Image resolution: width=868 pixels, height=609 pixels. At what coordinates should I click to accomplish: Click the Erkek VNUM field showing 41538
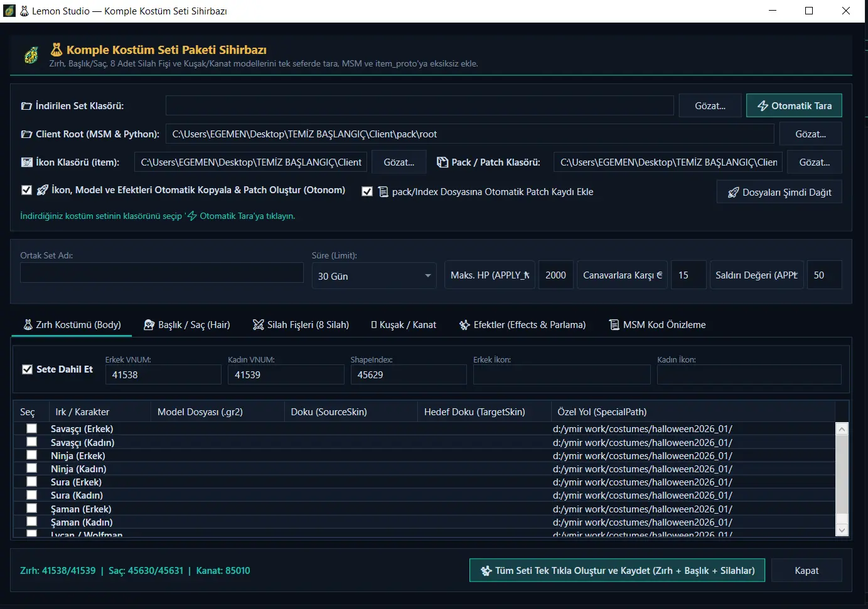click(x=163, y=374)
